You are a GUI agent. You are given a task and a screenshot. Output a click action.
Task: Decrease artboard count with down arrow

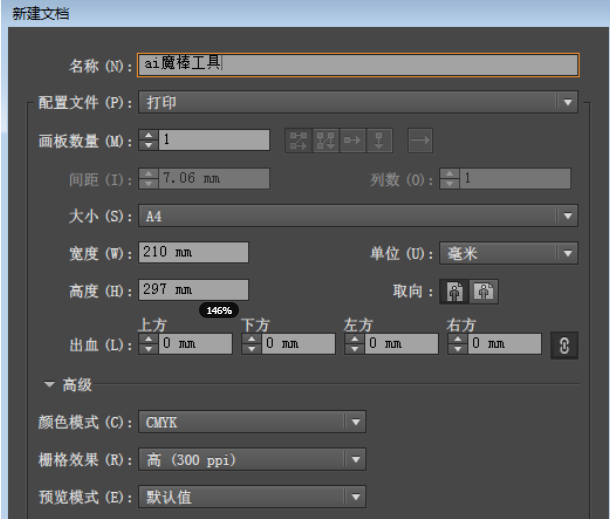148,145
